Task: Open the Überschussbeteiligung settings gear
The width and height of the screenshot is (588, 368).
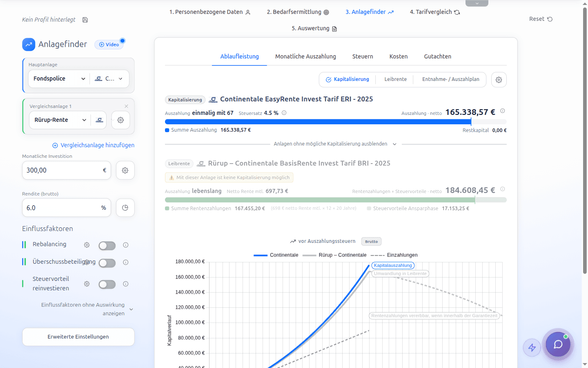Action: click(x=87, y=262)
